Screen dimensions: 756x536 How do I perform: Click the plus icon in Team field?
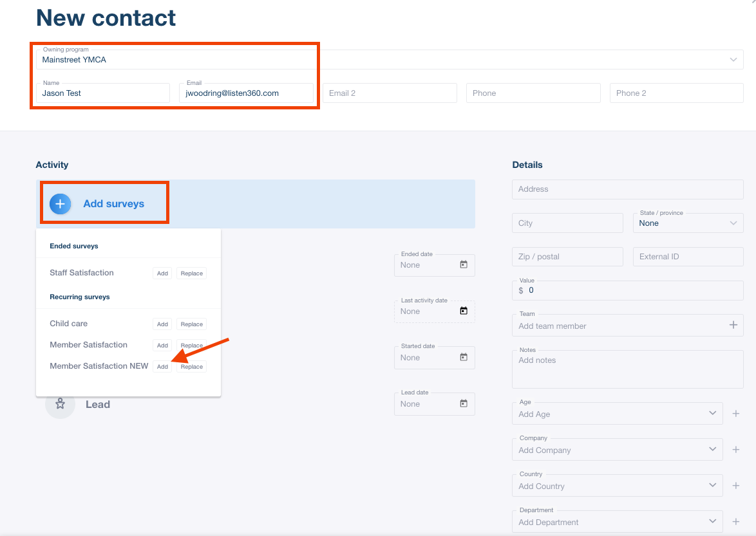[x=733, y=325]
